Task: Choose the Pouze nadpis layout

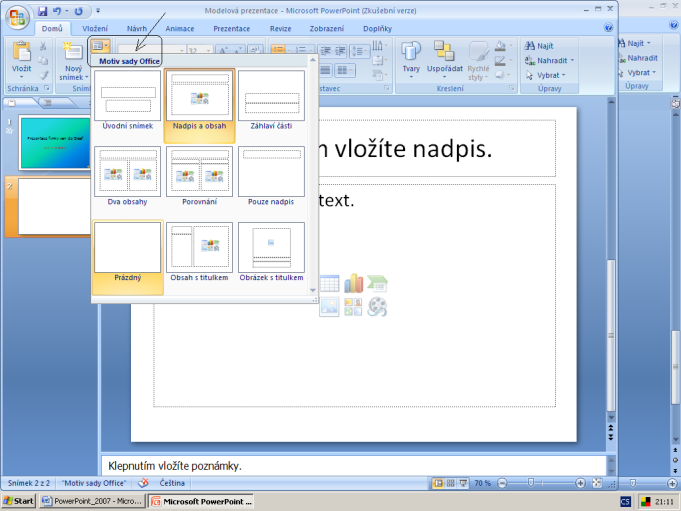Action: point(271,176)
